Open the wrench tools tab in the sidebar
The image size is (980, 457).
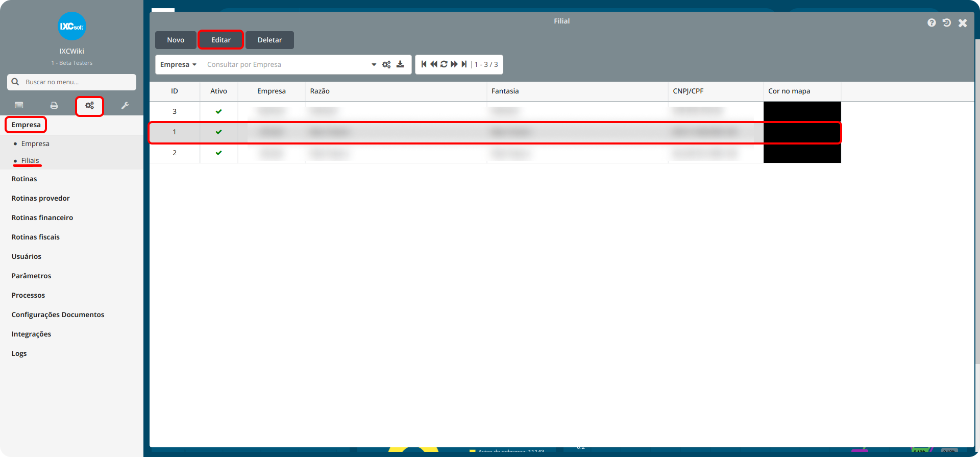click(125, 106)
